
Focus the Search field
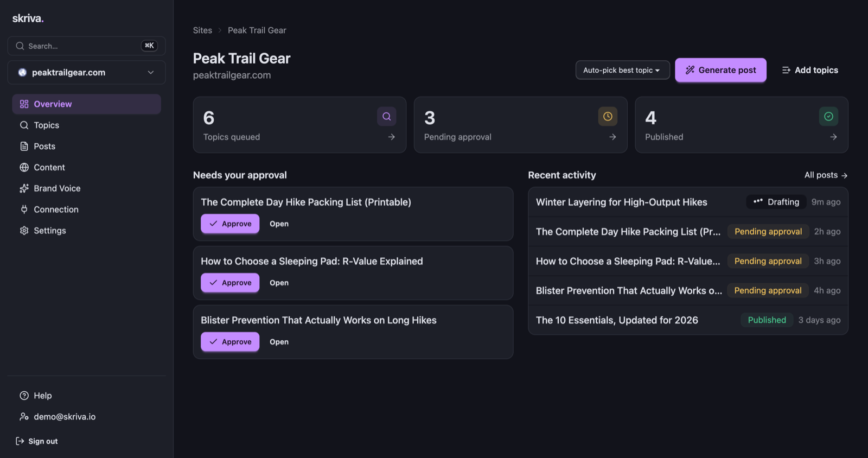click(x=87, y=46)
